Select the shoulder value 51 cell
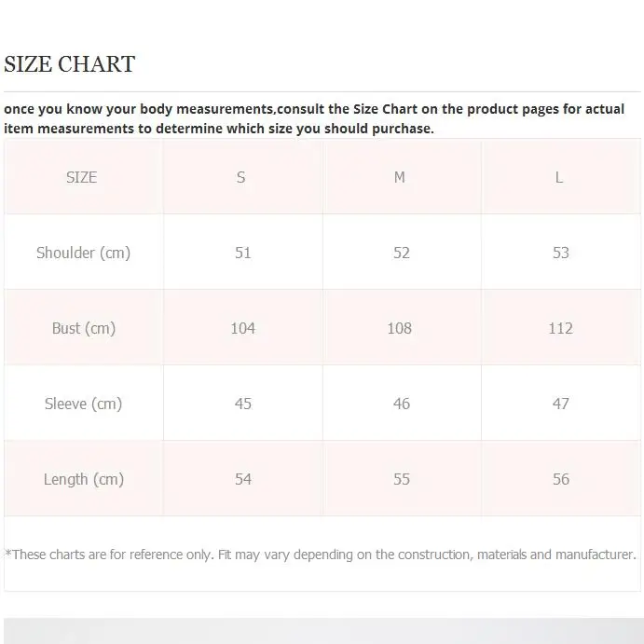Image resolution: width=644 pixels, height=644 pixels. tap(243, 253)
